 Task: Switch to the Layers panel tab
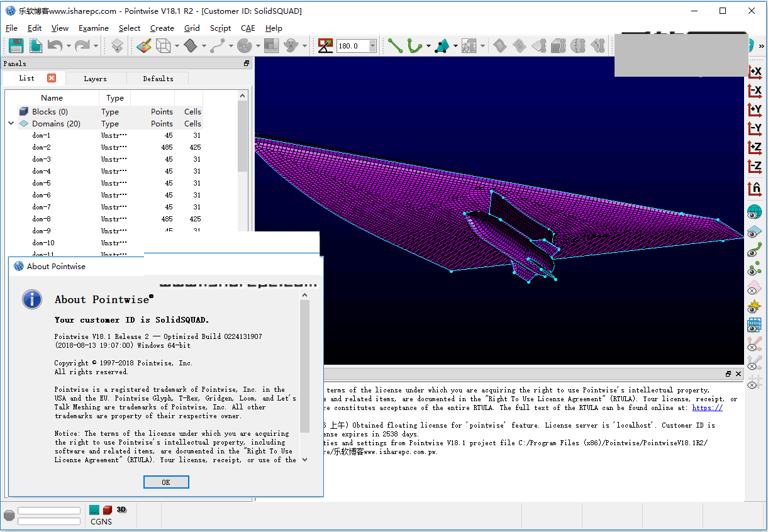(x=95, y=79)
